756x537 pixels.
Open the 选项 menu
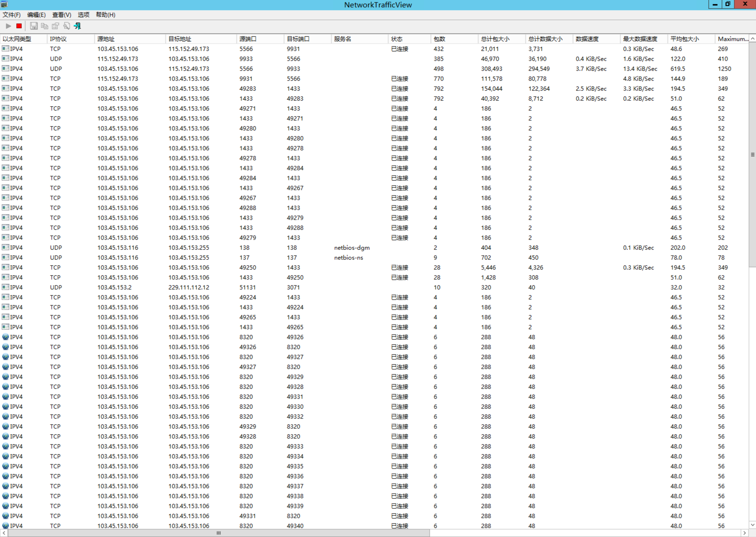83,15
